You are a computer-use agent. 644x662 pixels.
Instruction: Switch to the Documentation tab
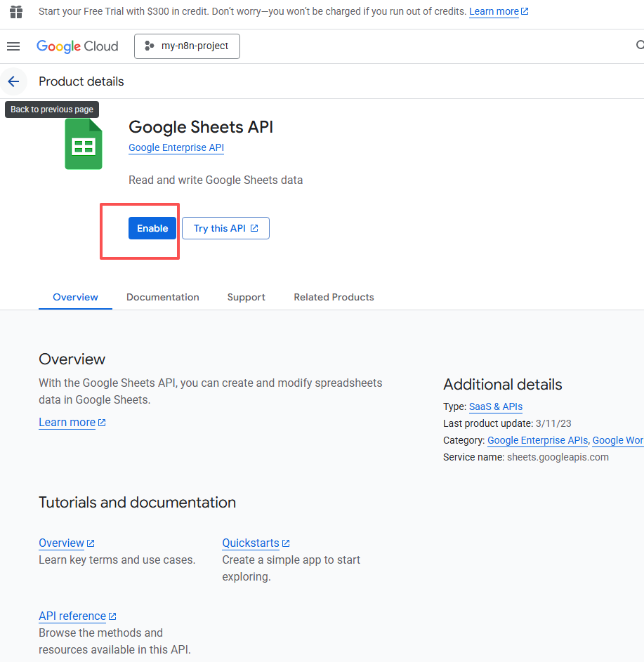point(162,297)
